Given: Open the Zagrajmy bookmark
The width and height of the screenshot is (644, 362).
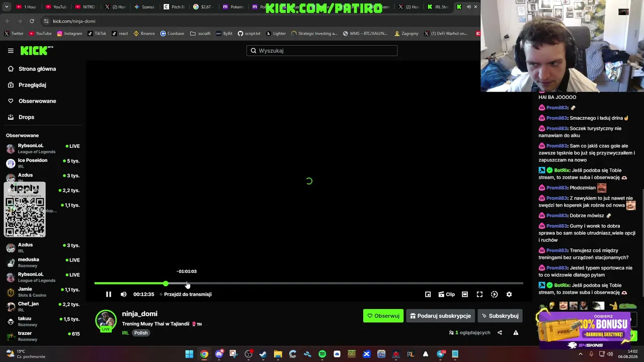Looking at the screenshot, I should [x=407, y=34].
